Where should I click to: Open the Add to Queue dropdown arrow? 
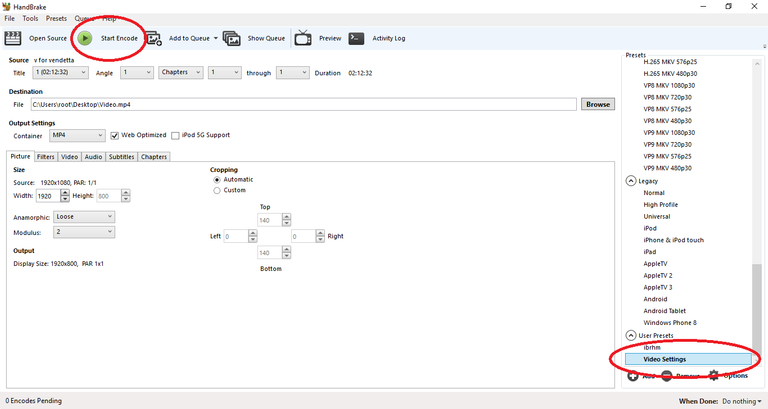pos(216,38)
